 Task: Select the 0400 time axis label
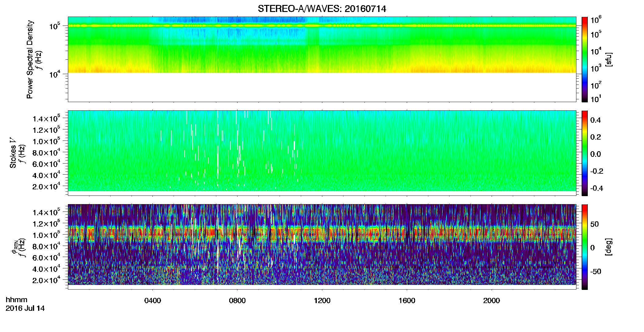click(x=153, y=301)
